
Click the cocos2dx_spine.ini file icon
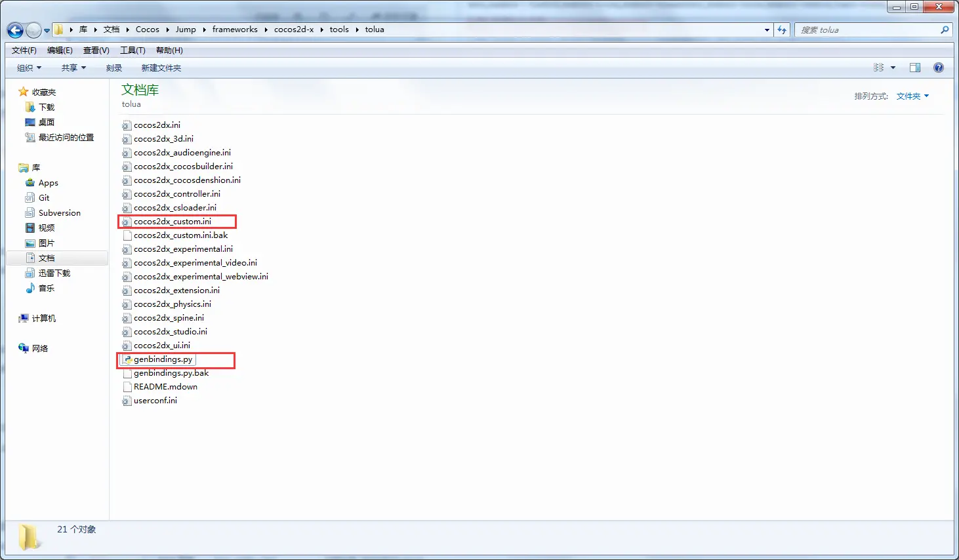tap(127, 318)
